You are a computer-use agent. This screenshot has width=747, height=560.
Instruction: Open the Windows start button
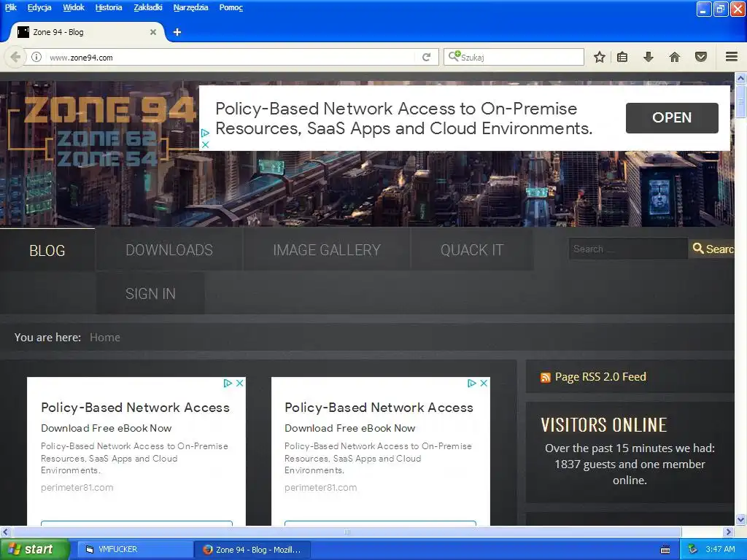coord(34,550)
